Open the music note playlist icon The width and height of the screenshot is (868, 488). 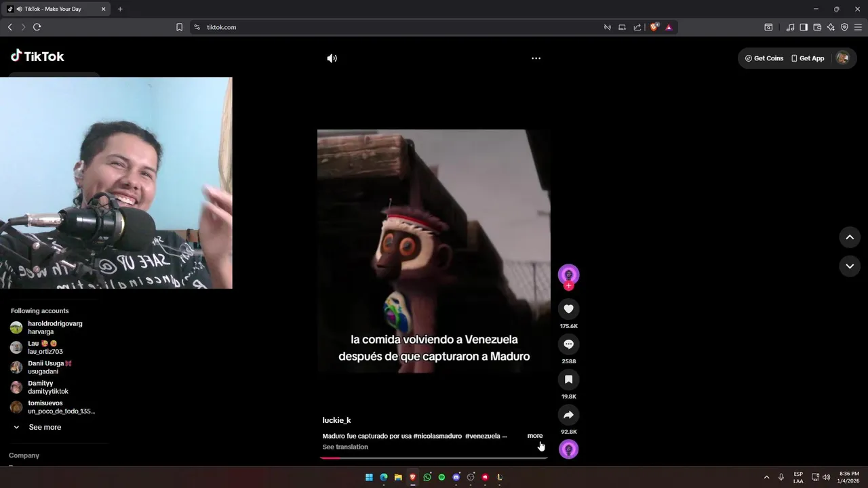click(x=790, y=27)
